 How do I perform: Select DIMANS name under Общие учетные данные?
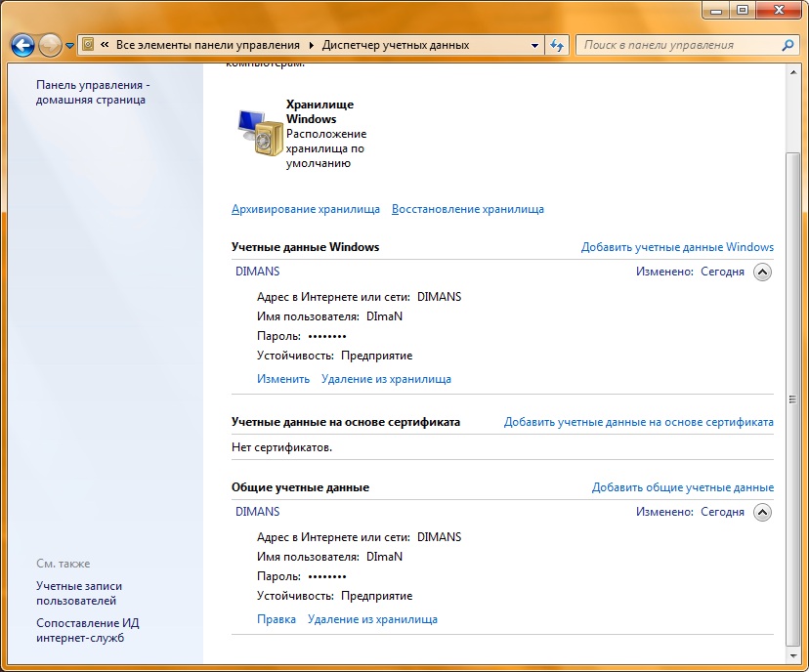[x=258, y=512]
